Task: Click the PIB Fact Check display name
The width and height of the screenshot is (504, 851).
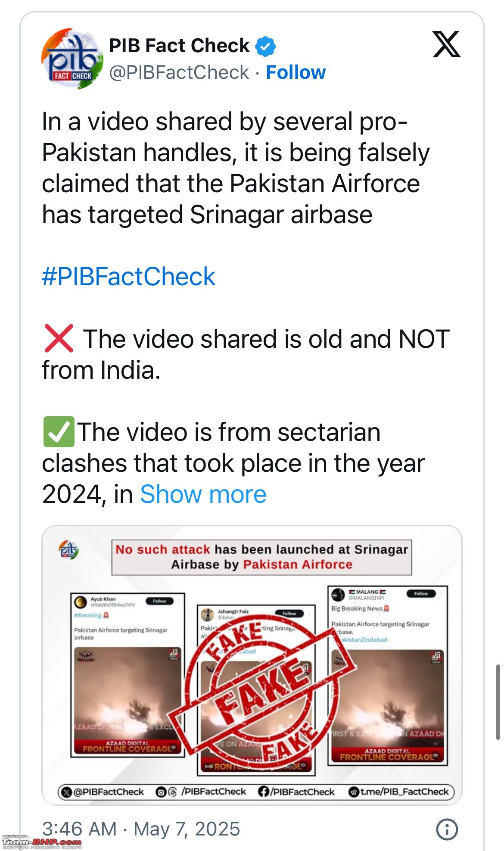Action: (x=179, y=46)
